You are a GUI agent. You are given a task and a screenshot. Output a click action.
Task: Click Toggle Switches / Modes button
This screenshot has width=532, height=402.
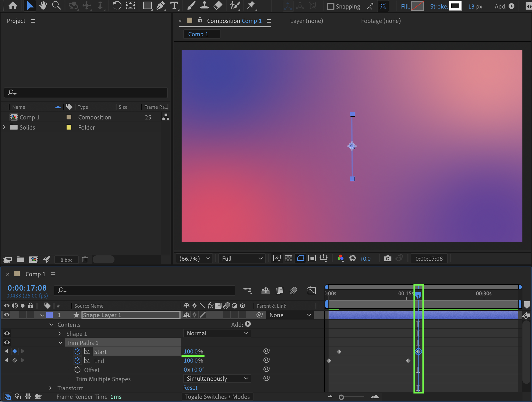coord(217,397)
